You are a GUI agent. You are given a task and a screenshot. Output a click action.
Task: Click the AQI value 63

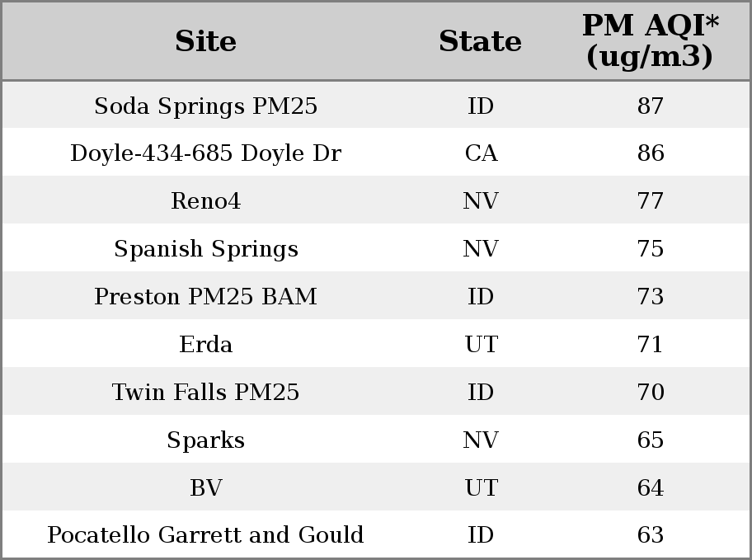pyautogui.click(x=651, y=535)
